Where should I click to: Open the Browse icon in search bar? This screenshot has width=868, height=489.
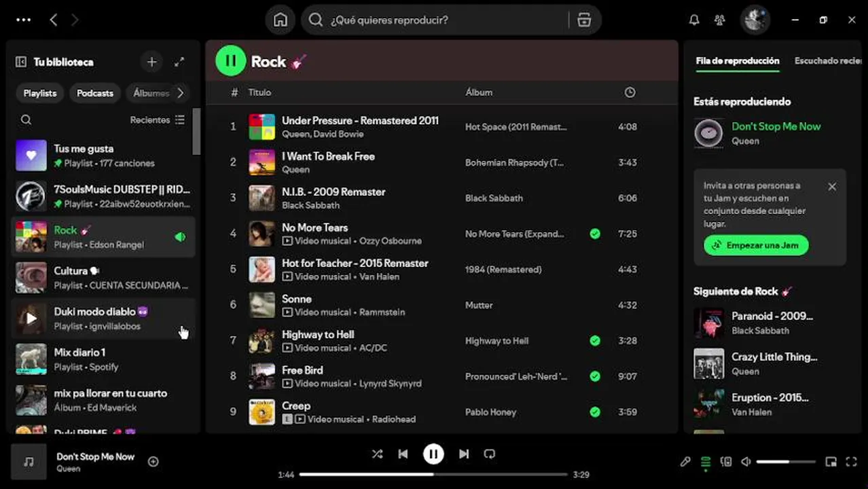click(584, 20)
